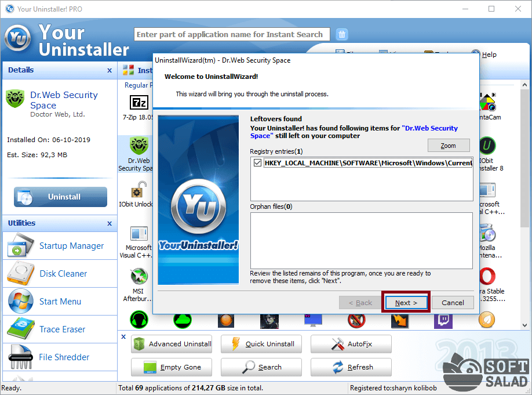
Task: Click Next to remove leftovers
Action: coord(406,303)
